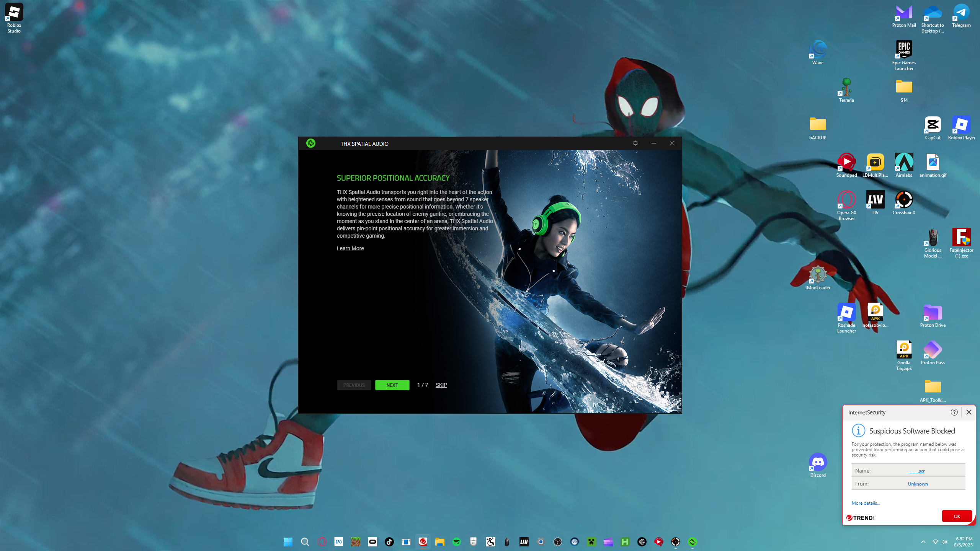Select the APK_Toolkit folder on desktop
This screenshot has height=551, width=980.
tap(933, 390)
